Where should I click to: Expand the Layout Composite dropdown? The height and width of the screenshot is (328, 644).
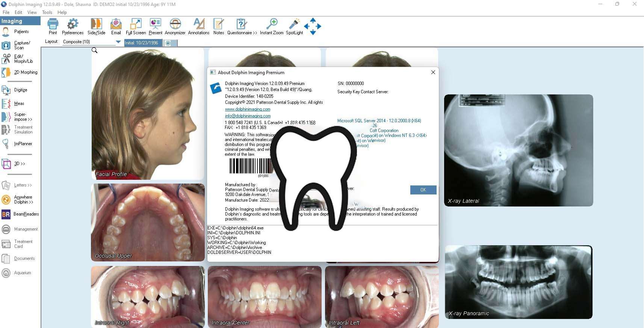point(118,42)
